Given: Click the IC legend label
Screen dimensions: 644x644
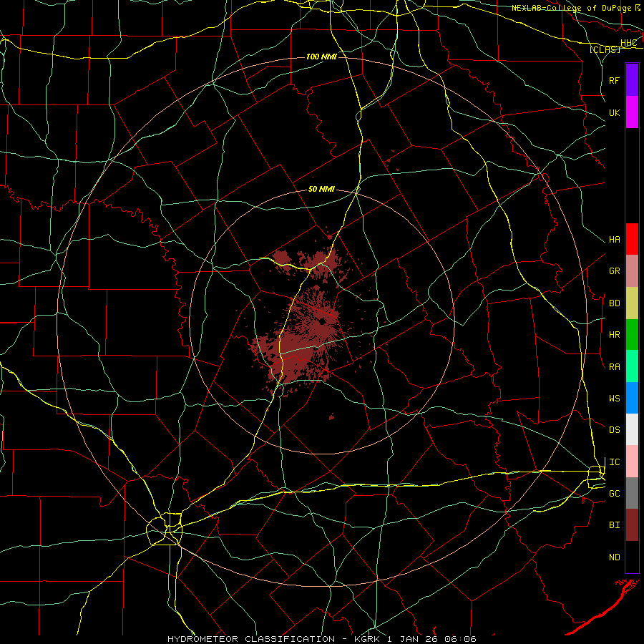Looking at the screenshot, I should click(615, 462).
